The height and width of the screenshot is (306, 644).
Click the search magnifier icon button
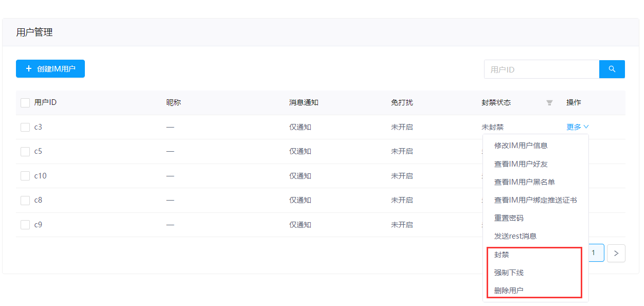point(612,69)
